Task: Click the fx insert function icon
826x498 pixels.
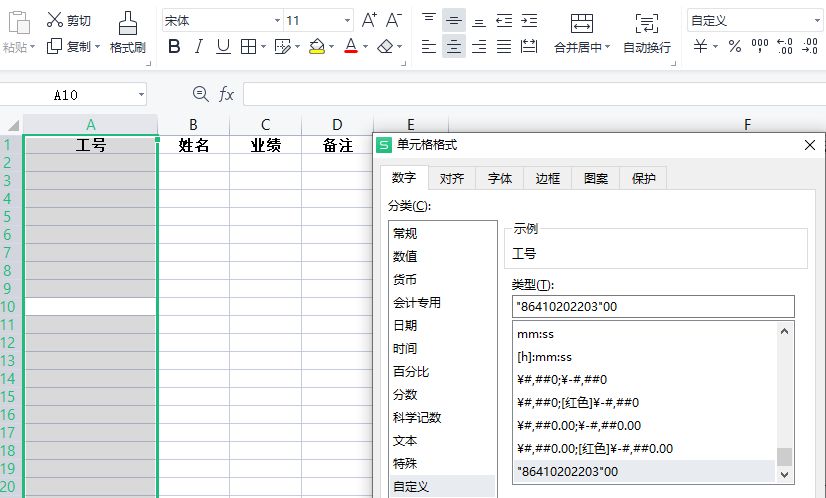Action: (x=226, y=94)
